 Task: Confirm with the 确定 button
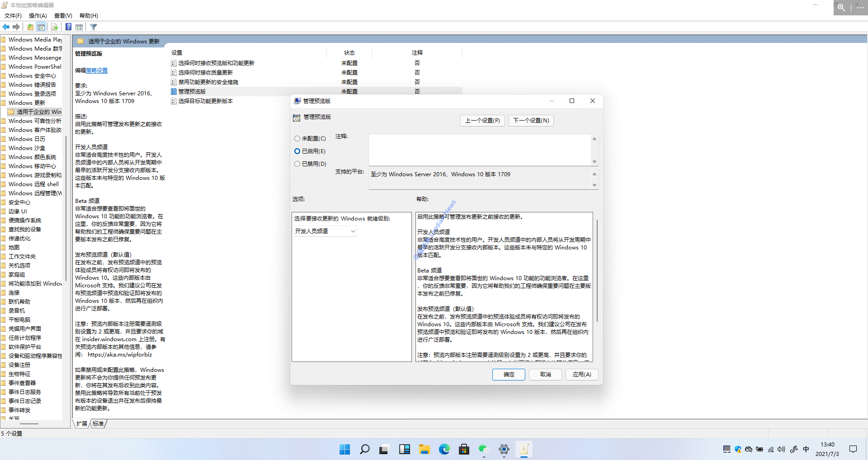(509, 375)
